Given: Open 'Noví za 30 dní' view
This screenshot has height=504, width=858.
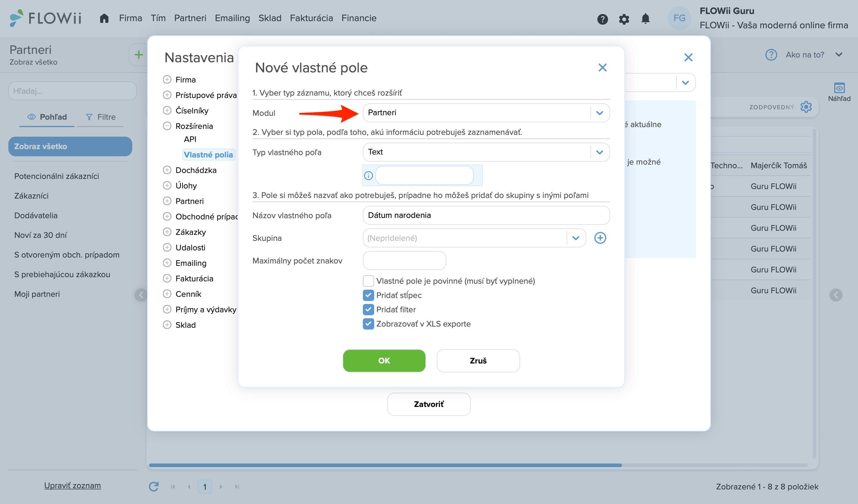Looking at the screenshot, I should point(41,235).
